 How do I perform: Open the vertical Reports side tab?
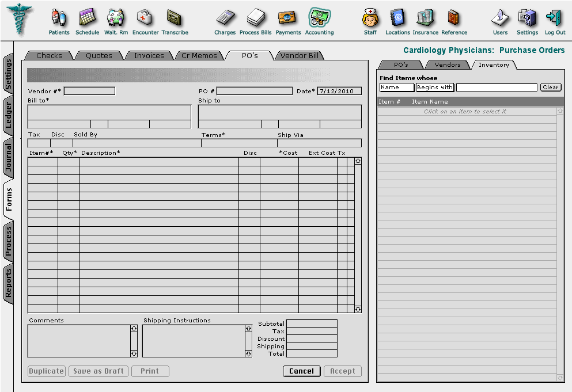click(9, 283)
